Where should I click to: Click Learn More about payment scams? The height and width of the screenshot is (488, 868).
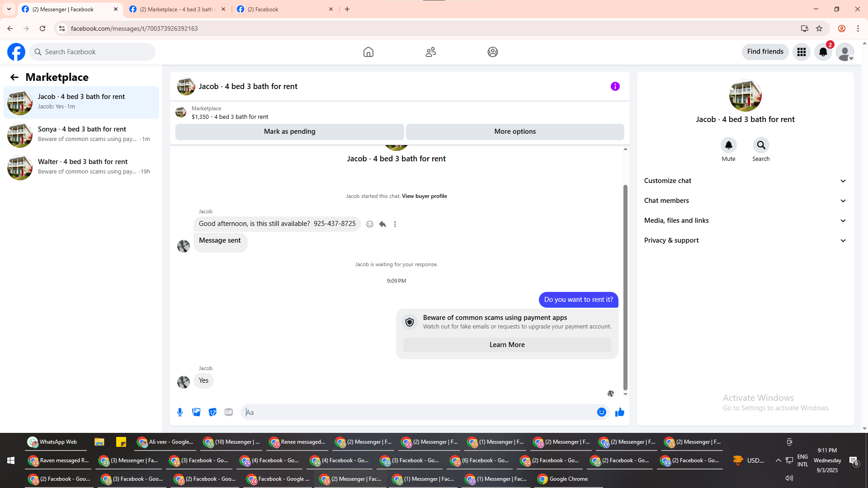(x=507, y=345)
